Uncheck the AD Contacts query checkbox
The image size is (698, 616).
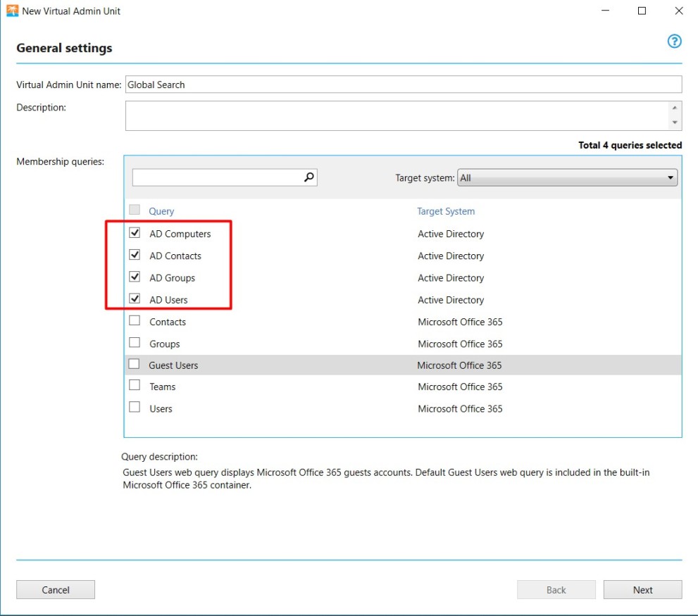[x=135, y=255]
